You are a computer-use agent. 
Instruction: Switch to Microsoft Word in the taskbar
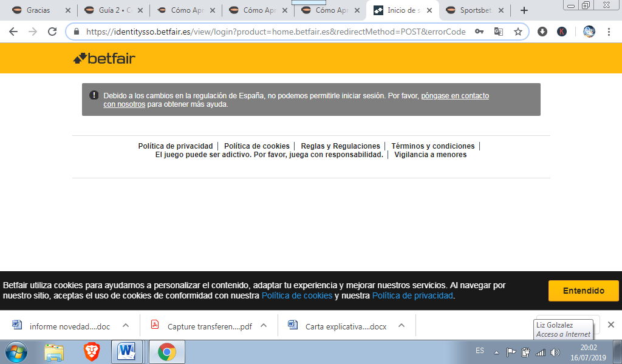(126, 352)
